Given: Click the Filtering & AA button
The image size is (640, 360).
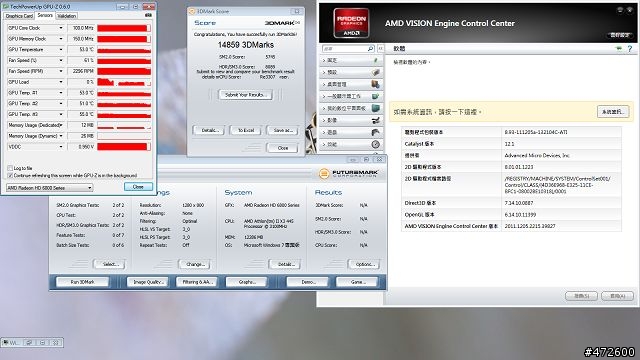Looking at the screenshot, I should coord(198,282).
